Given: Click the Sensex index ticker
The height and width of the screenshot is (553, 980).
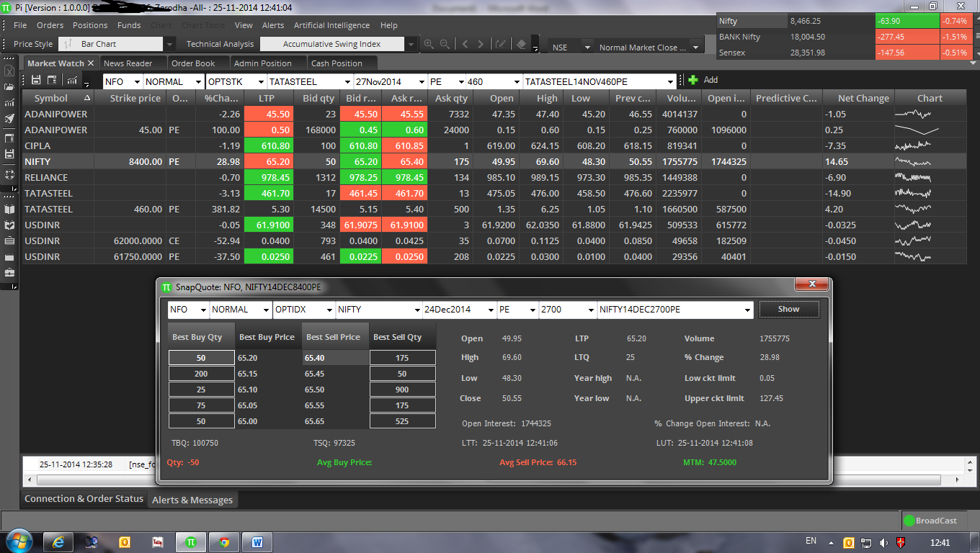Looking at the screenshot, I should tap(847, 53).
